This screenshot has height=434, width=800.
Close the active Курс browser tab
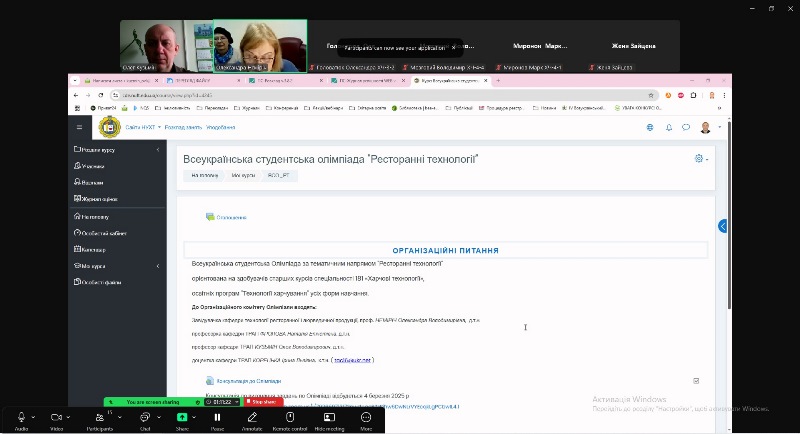coord(486,81)
